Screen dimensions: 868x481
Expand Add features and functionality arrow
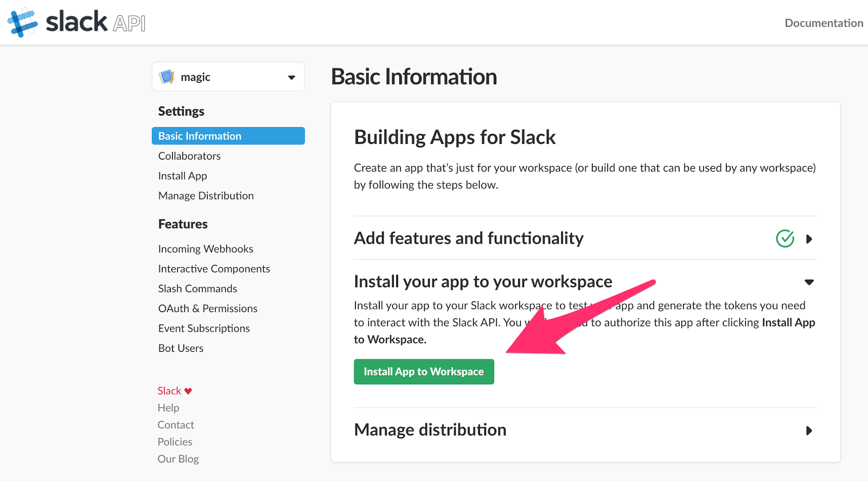tap(809, 239)
